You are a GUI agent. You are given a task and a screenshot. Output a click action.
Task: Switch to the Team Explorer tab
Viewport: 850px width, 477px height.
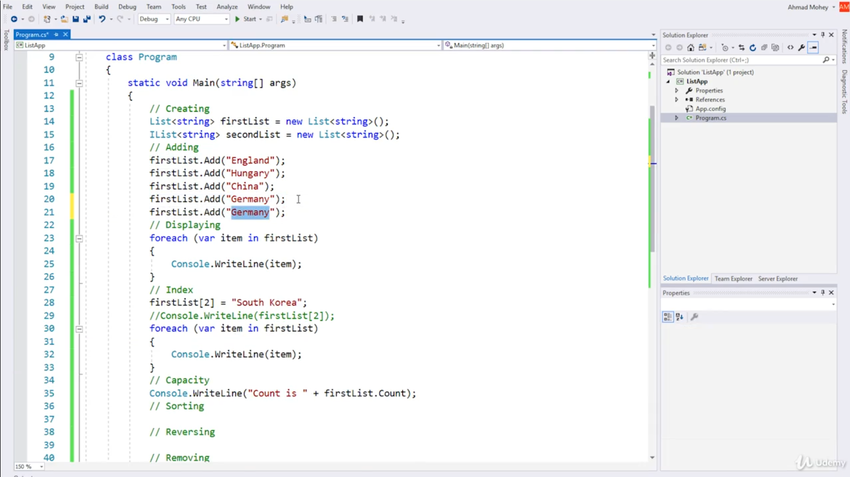tap(733, 279)
